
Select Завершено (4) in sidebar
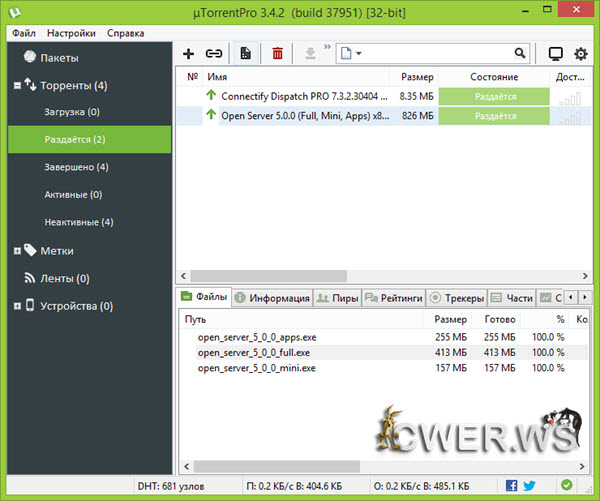pos(77,167)
